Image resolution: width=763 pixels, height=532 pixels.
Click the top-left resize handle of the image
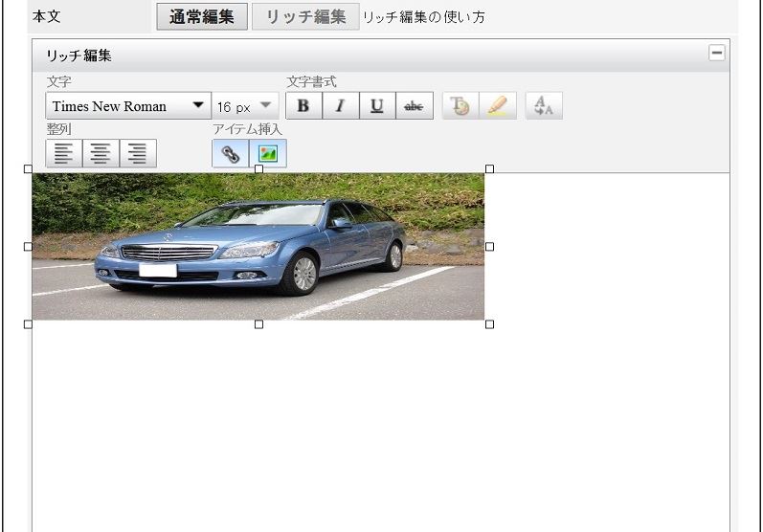[x=28, y=168]
